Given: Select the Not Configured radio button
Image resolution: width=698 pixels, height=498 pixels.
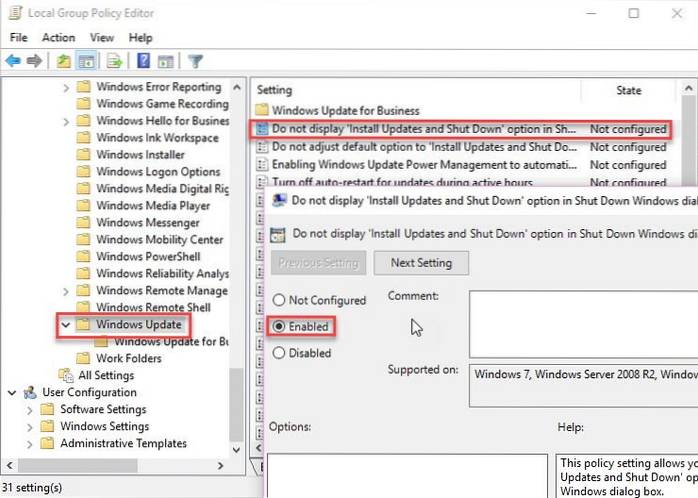Looking at the screenshot, I should tap(279, 300).
